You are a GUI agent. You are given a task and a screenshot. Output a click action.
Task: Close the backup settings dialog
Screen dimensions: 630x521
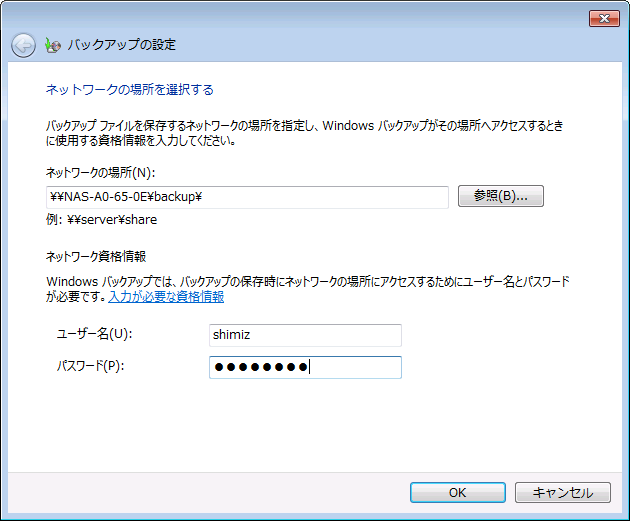point(603,17)
